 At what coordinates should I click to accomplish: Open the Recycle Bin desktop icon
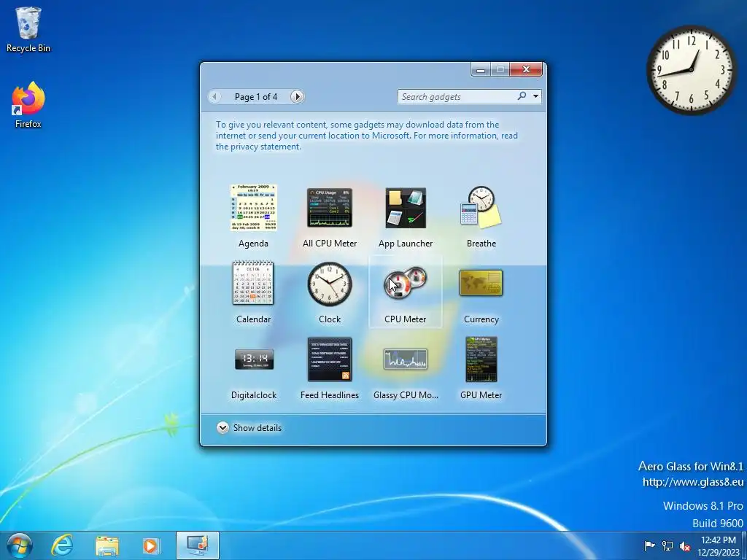(x=28, y=29)
